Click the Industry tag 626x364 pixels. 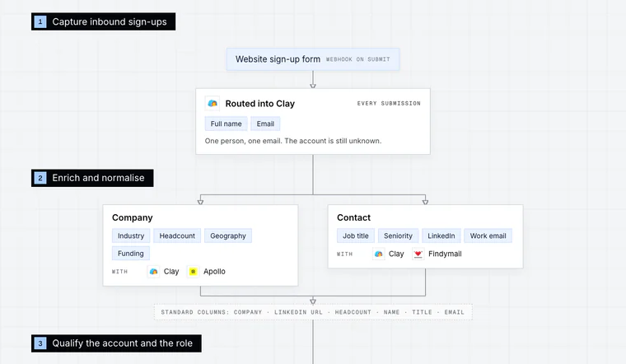[131, 236]
